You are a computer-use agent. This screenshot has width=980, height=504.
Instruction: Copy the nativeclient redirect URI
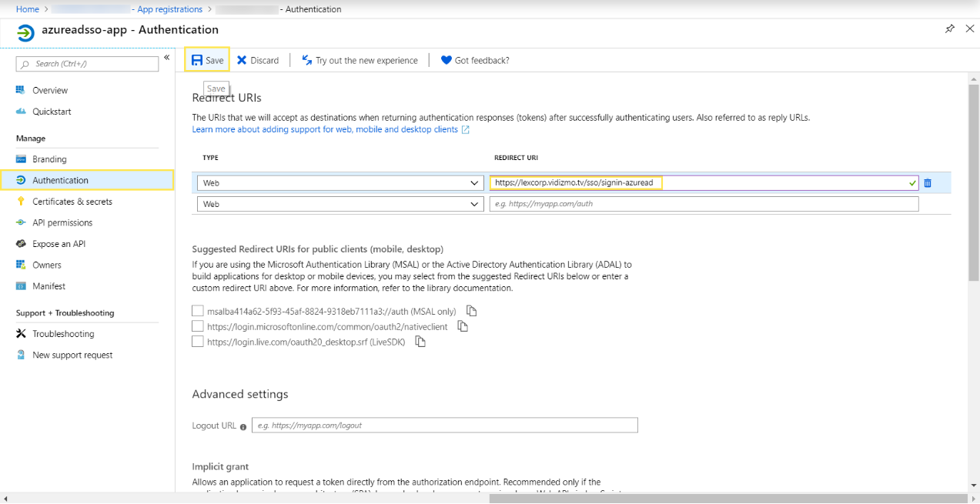[463, 326]
